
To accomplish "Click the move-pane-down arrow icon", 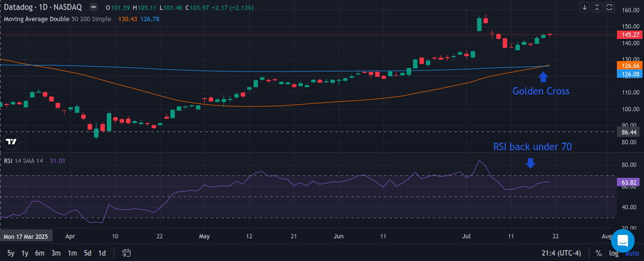I will (x=584, y=7).
